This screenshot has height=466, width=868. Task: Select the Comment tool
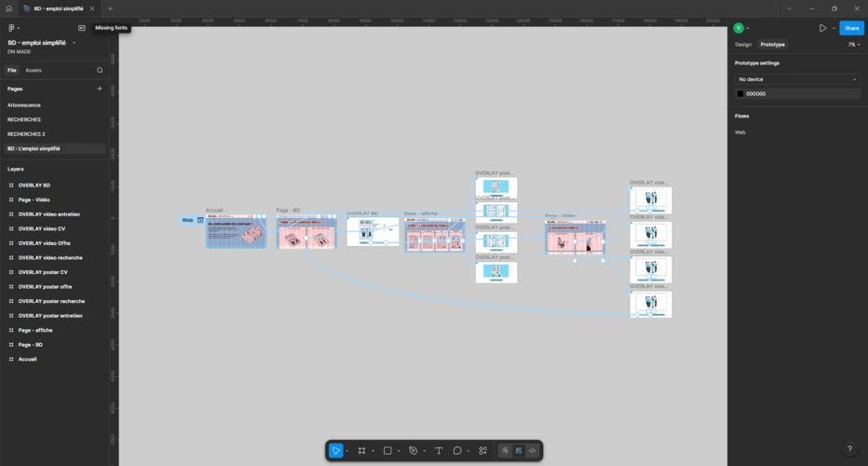457,451
